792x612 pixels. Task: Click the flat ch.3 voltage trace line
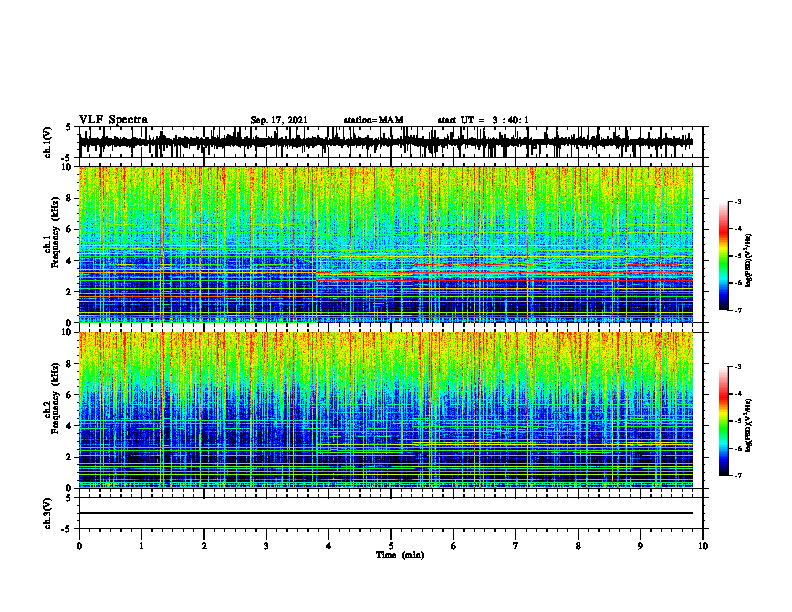coord(386,513)
